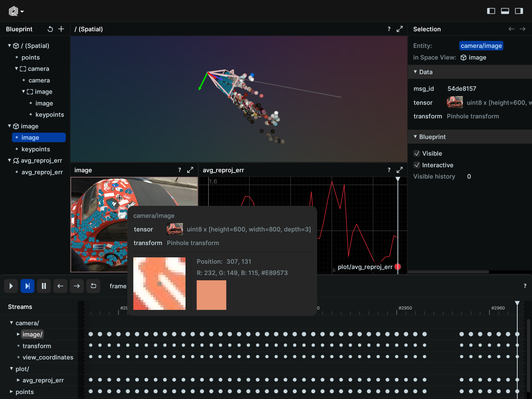532x399 pixels.
Task: Open help for the image view
Action: tap(180, 170)
